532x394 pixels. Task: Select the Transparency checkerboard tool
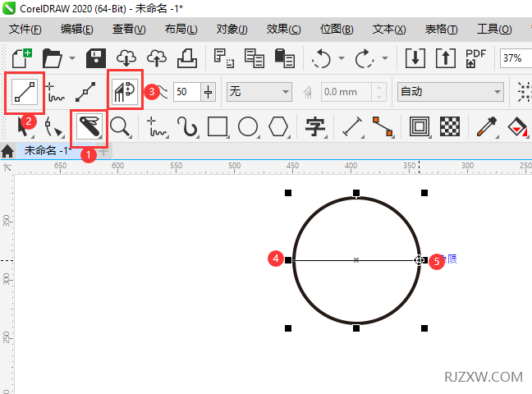[450, 127]
